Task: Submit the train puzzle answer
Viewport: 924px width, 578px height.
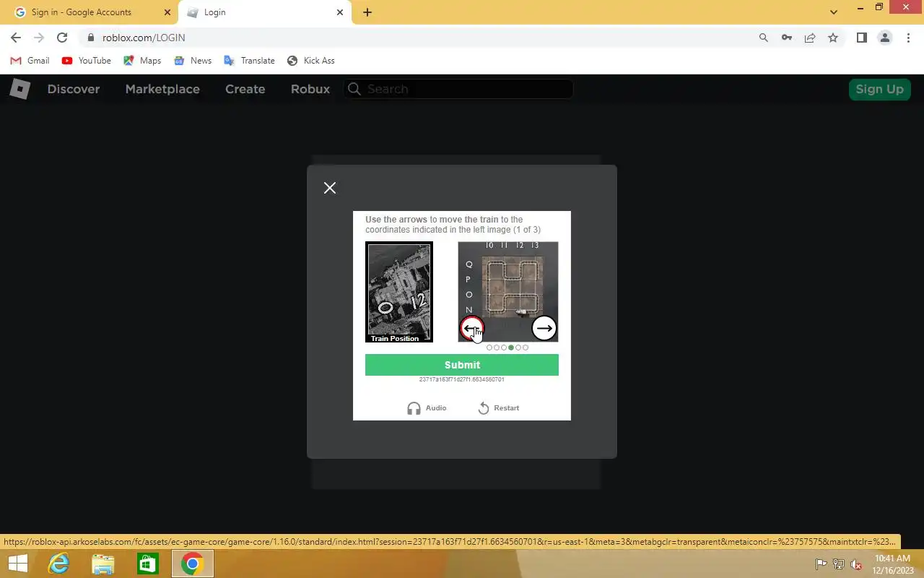Action: pos(462,365)
